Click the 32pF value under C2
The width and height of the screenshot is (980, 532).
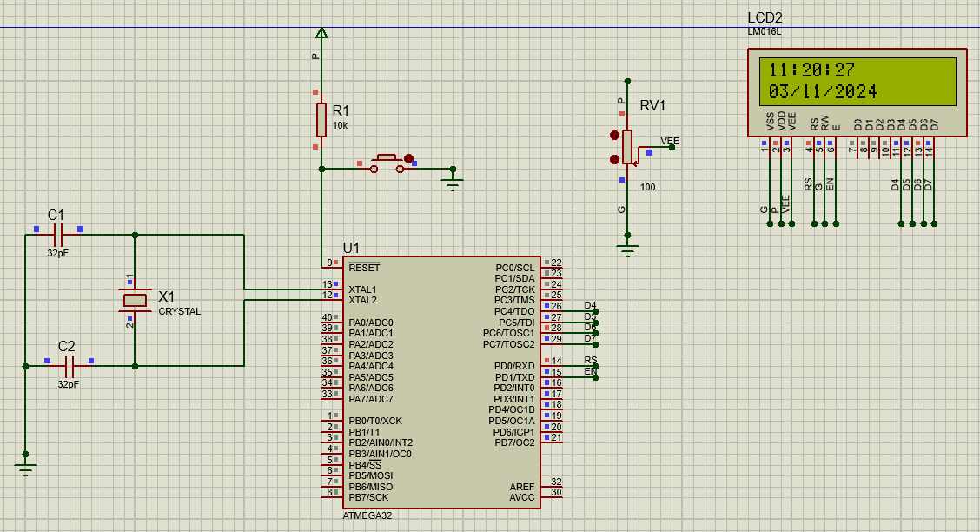point(69,384)
